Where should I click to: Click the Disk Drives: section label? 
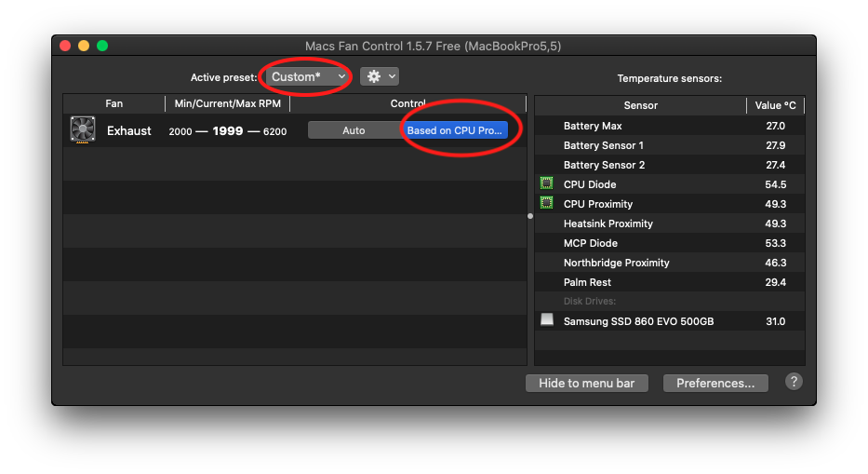coord(590,301)
